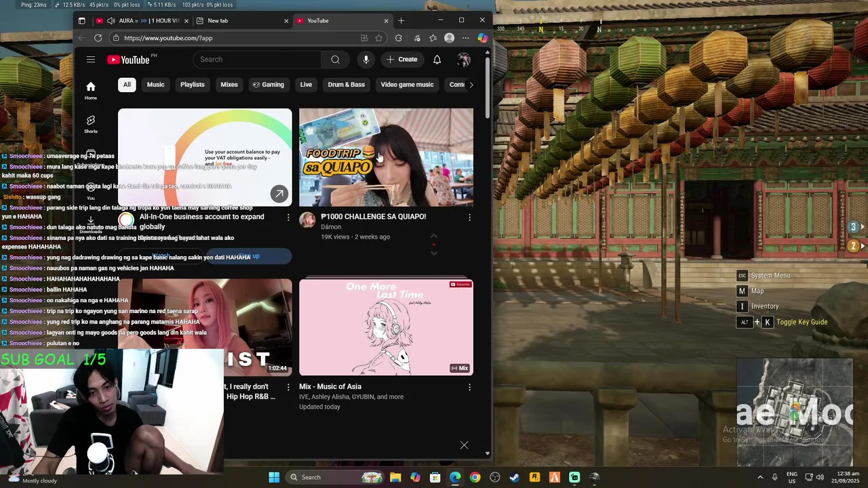
Task: Close the overlay with the X icon
Action: 464,445
